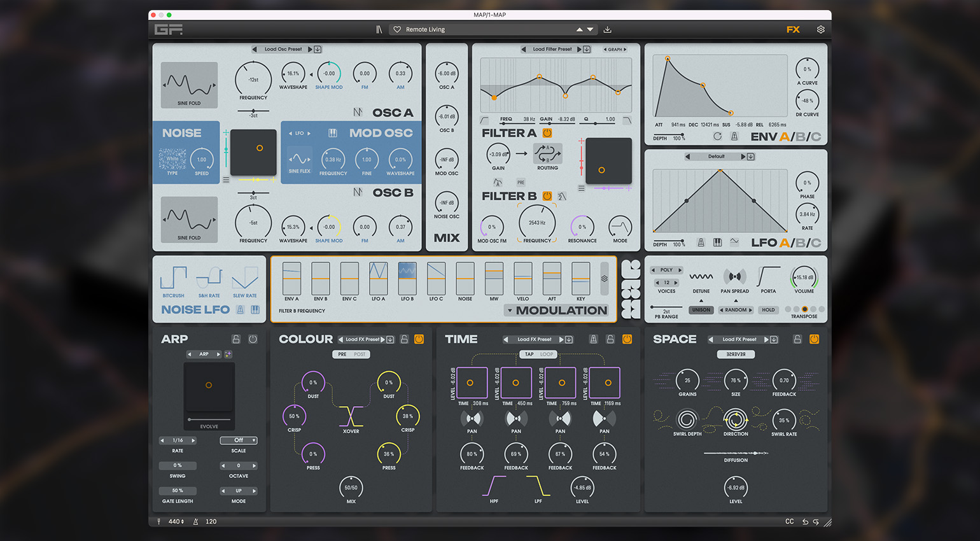This screenshot has height=541, width=980.
Task: Open the settings gear in the top bar
Action: point(821,29)
